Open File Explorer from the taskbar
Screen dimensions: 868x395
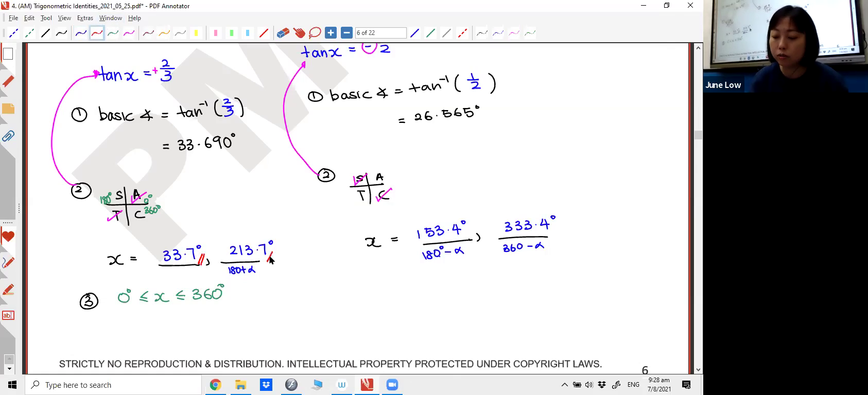coord(240,385)
